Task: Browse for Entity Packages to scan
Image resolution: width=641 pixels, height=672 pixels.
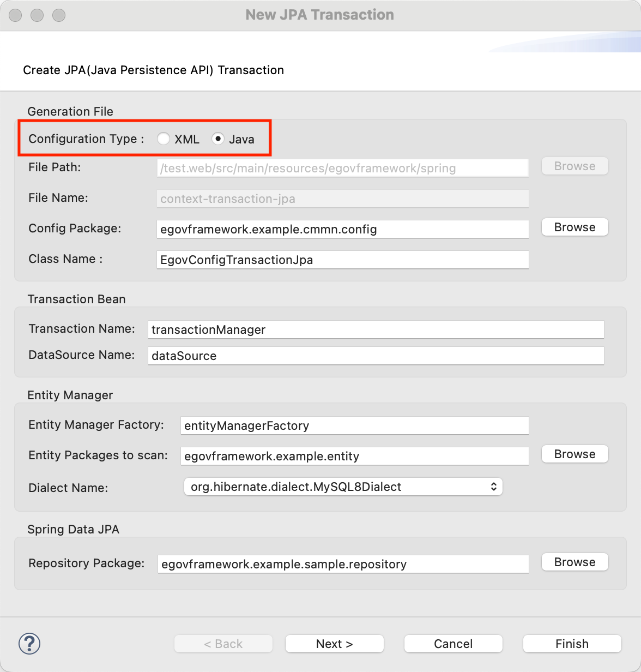Action: (575, 454)
